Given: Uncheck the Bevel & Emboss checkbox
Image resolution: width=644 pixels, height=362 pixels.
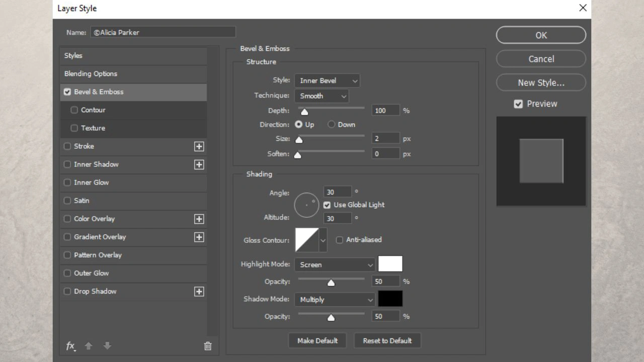Looking at the screenshot, I should pyautogui.click(x=67, y=92).
